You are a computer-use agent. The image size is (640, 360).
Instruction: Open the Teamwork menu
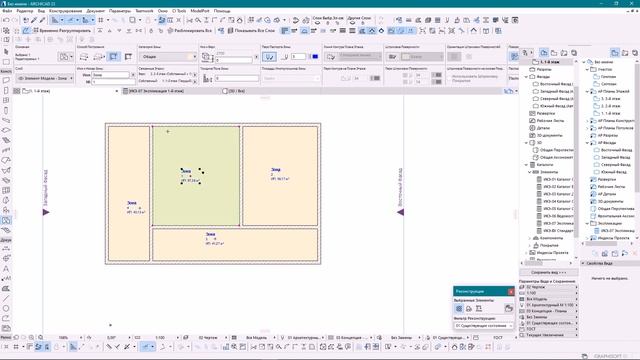[x=144, y=11]
